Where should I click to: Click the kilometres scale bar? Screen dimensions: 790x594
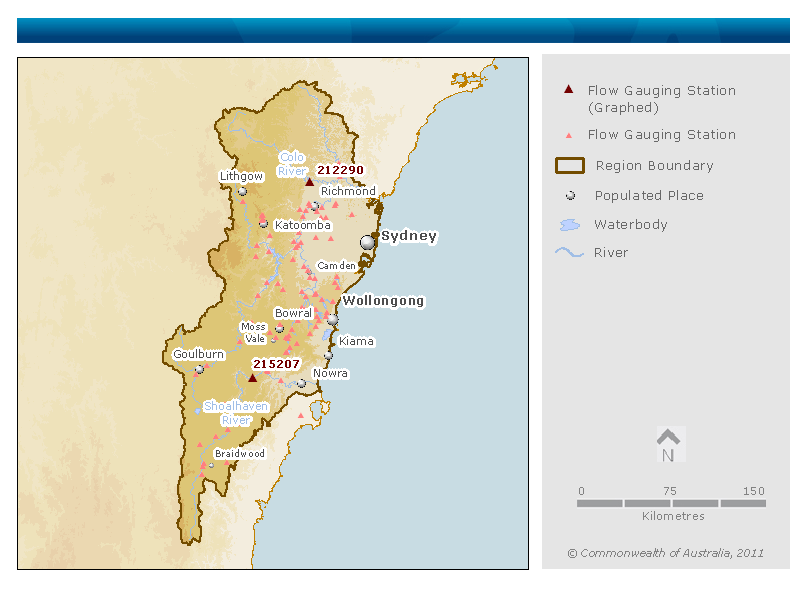pos(671,503)
